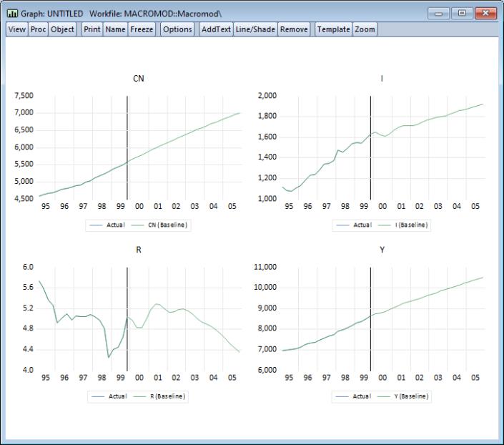Viewport: 504px width, 445px height.
Task: Apply a Template to the graph
Action: [x=333, y=29]
